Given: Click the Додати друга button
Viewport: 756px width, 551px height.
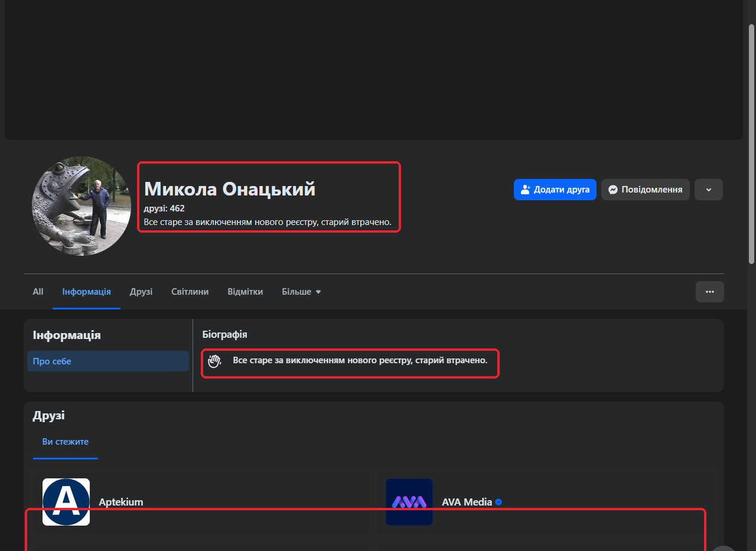Looking at the screenshot, I should (555, 190).
